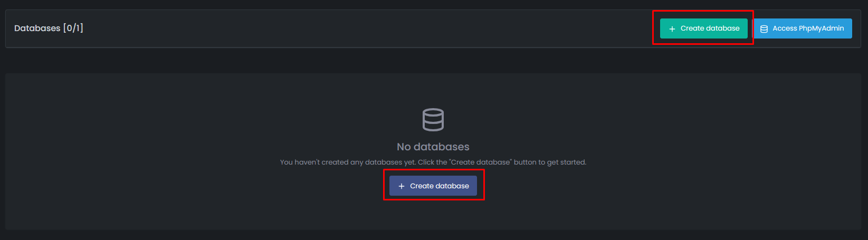Click the "No databases" heading
The image size is (868, 240).
tap(433, 147)
